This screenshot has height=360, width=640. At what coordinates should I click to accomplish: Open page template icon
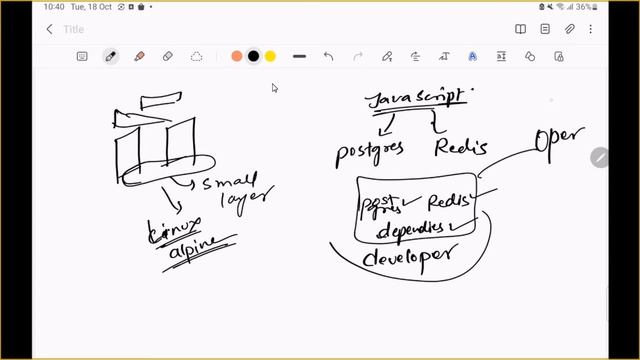(x=545, y=29)
